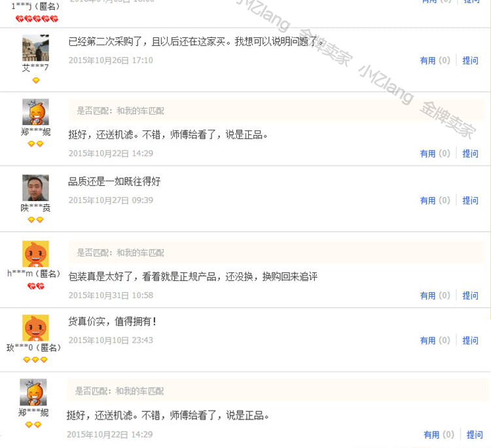Click 提问 on the bottom 郑***妮 review
Screen dimensions: 491x448
pos(475,434)
